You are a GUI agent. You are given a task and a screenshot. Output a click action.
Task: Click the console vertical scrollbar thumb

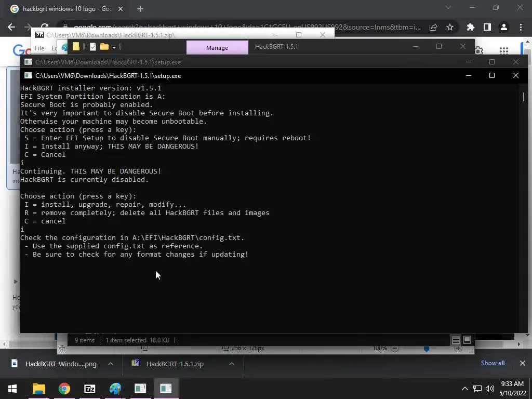[x=524, y=96]
